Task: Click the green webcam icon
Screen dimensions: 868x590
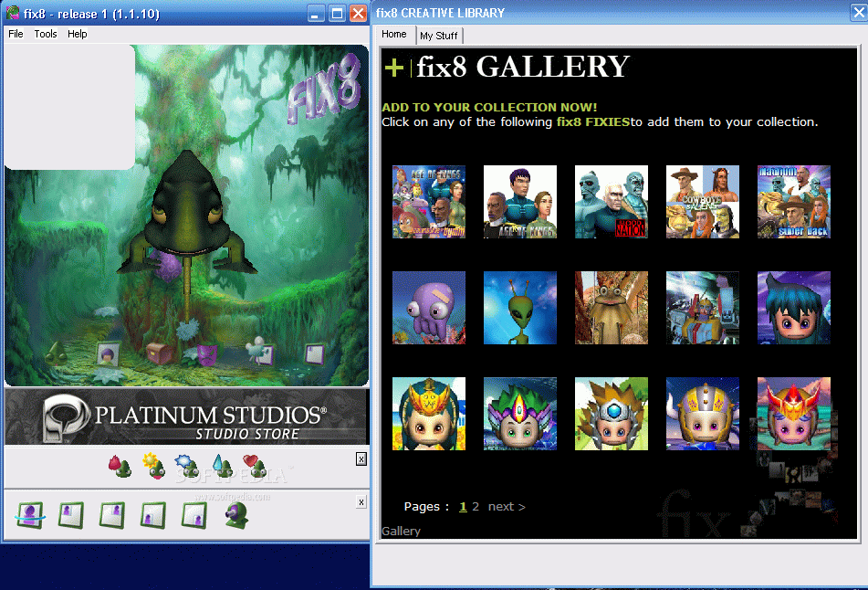Action: (x=237, y=515)
